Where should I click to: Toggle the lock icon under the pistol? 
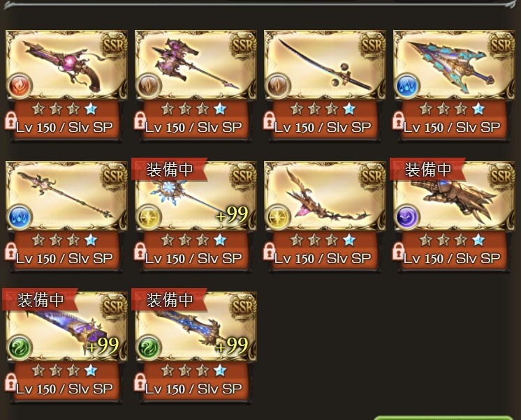point(10,121)
